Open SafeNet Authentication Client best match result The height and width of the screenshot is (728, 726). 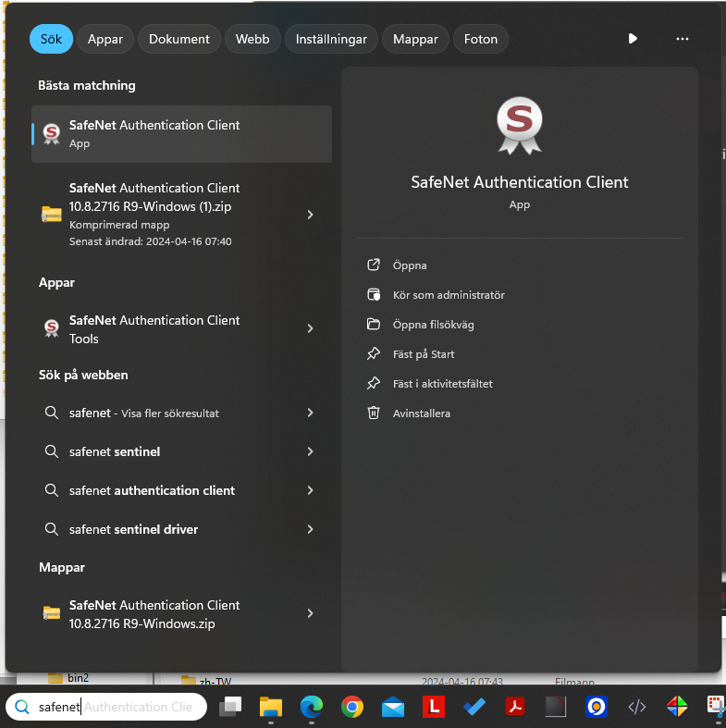[x=181, y=134]
